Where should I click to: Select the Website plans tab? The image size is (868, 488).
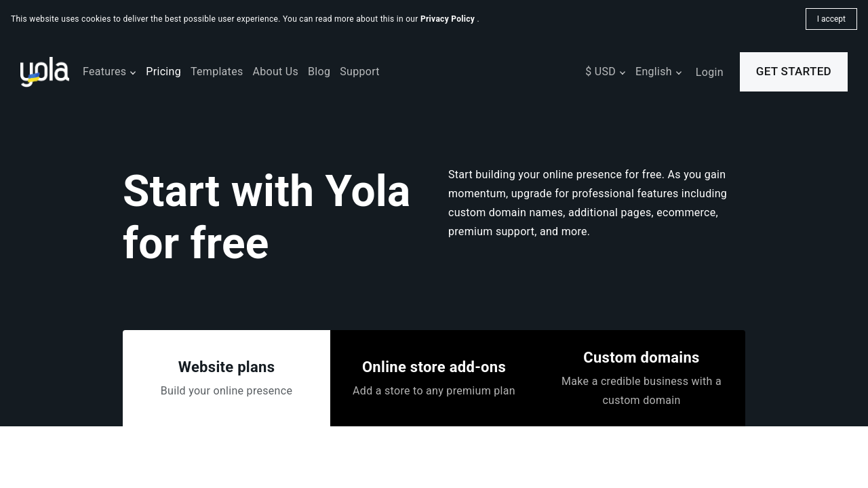point(226,378)
